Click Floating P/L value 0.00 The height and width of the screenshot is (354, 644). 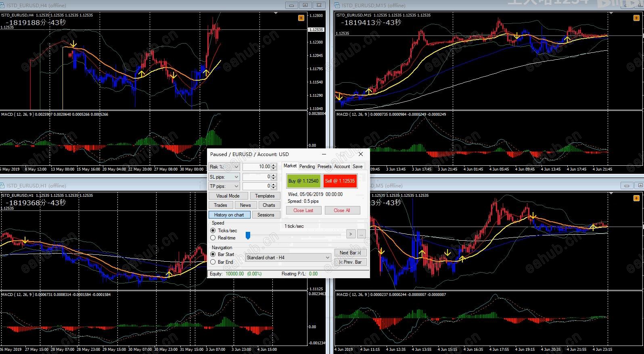[313, 274]
